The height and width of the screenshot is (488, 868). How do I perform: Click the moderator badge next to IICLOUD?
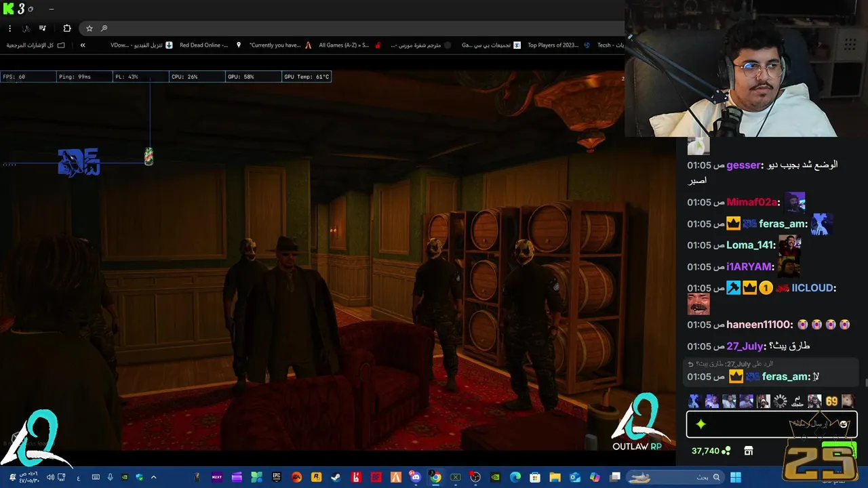(733, 288)
